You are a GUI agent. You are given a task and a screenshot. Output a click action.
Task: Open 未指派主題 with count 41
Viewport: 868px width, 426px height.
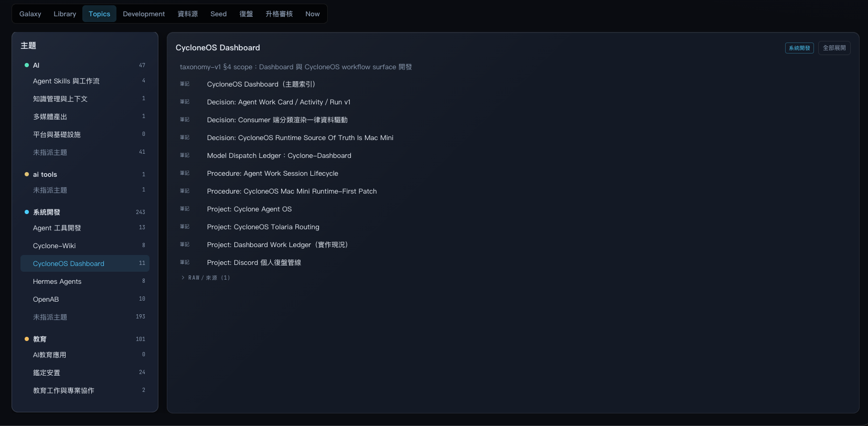coord(85,152)
